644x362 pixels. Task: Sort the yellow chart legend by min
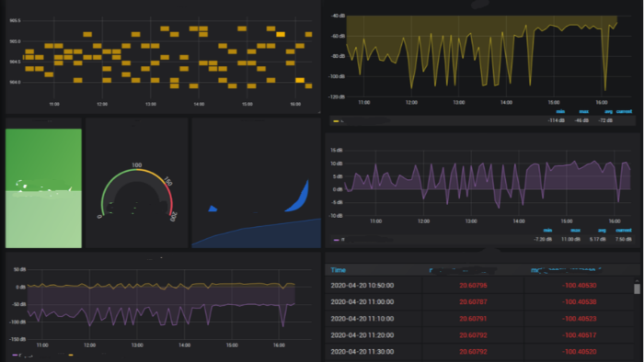click(x=560, y=111)
